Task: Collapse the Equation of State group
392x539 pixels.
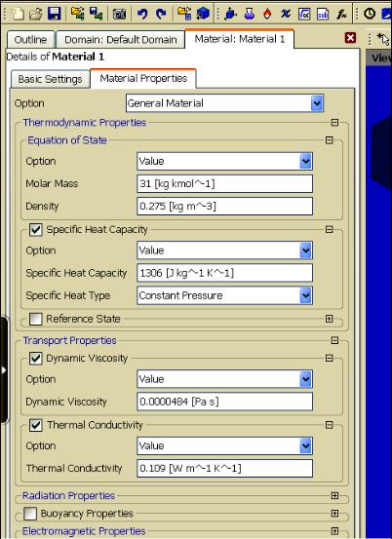Action: pyautogui.click(x=329, y=140)
